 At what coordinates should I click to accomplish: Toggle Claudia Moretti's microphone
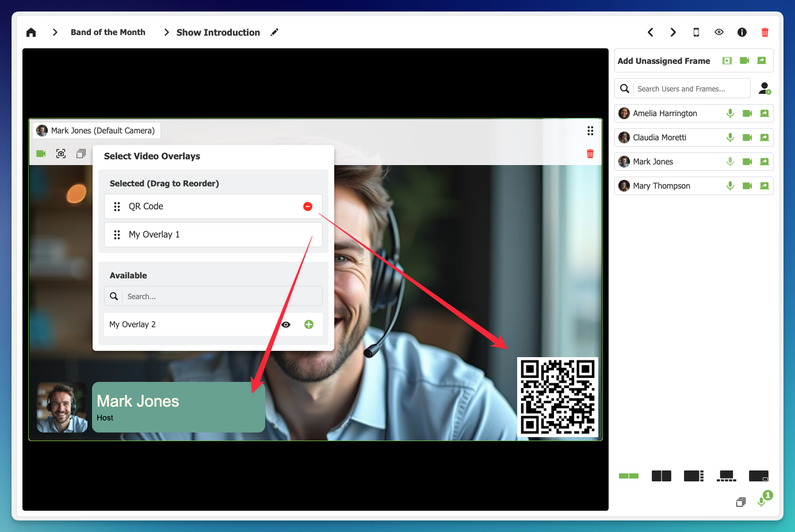[730, 137]
